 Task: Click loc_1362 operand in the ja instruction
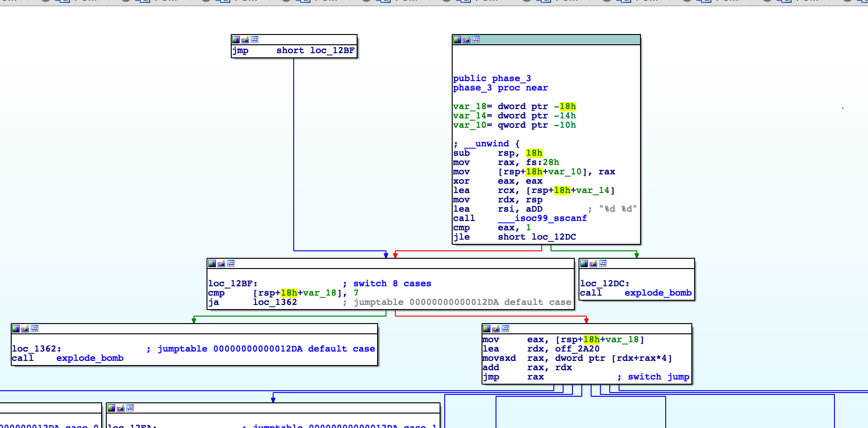tap(275, 302)
